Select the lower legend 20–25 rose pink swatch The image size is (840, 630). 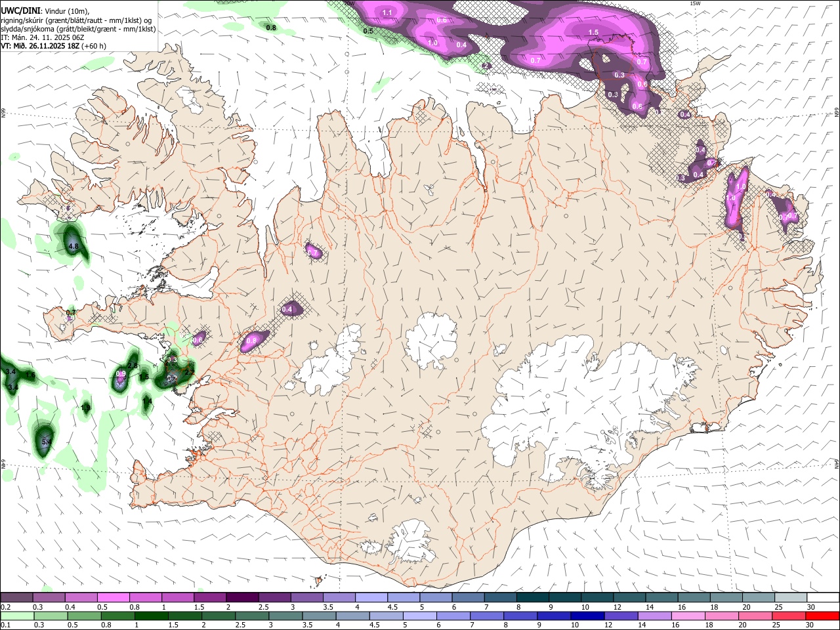point(755,616)
